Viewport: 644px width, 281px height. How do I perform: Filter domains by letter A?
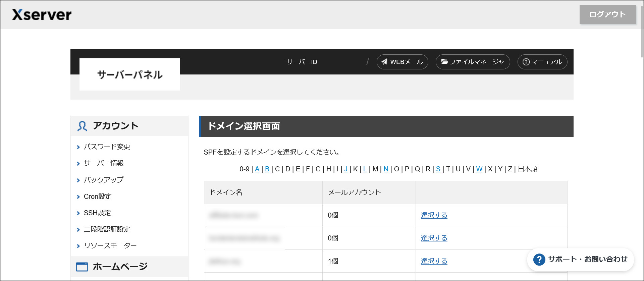[x=257, y=169]
